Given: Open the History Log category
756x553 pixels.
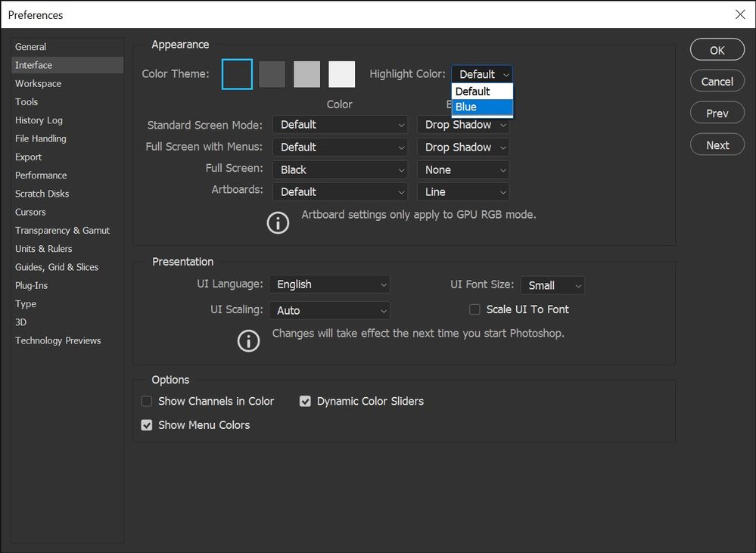Looking at the screenshot, I should 67,120.
